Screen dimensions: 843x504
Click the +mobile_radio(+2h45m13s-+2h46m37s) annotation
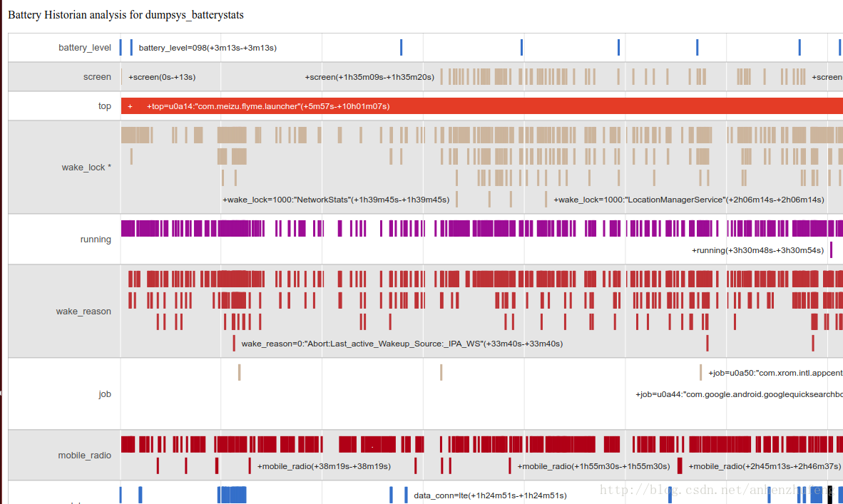coord(765,466)
